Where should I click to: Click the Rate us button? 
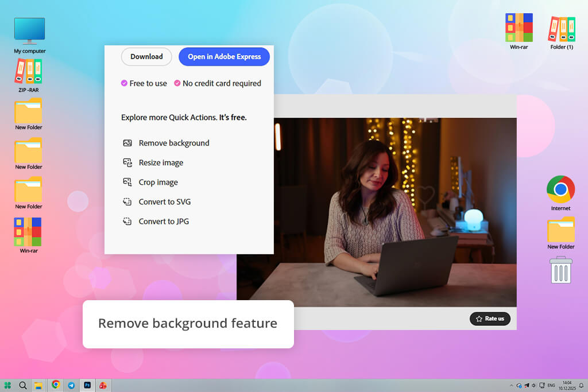490,319
